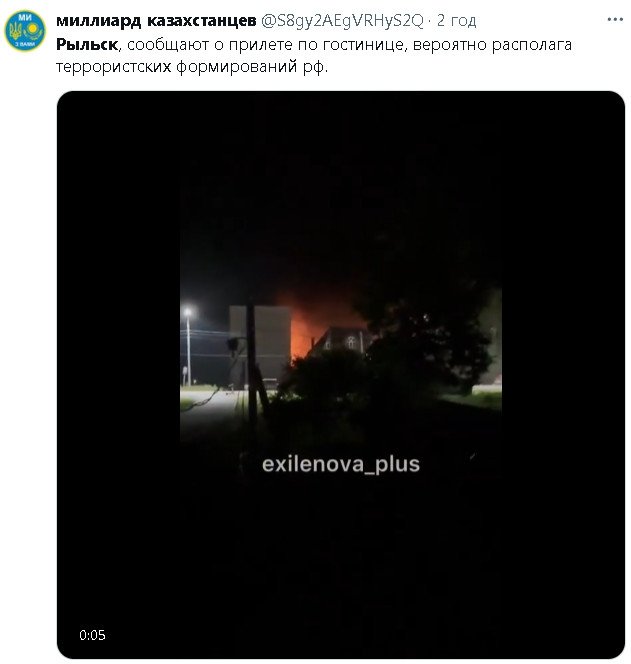Click the 'exilenova_plus' watermark in the video

tap(341, 464)
